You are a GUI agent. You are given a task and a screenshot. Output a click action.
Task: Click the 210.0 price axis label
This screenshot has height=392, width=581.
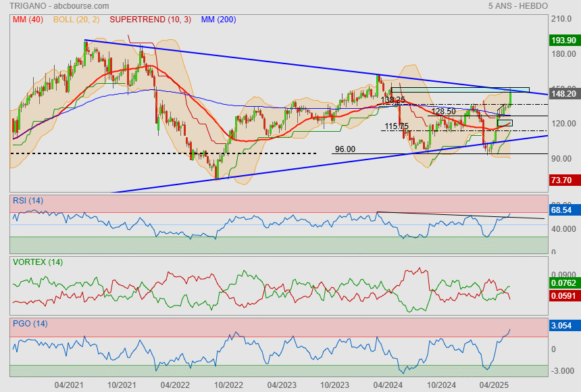click(561, 19)
